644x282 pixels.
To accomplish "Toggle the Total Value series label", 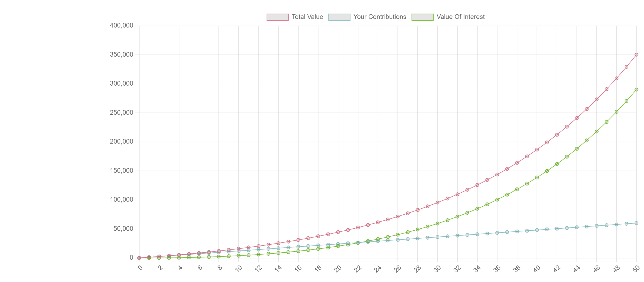I will (x=307, y=17).
